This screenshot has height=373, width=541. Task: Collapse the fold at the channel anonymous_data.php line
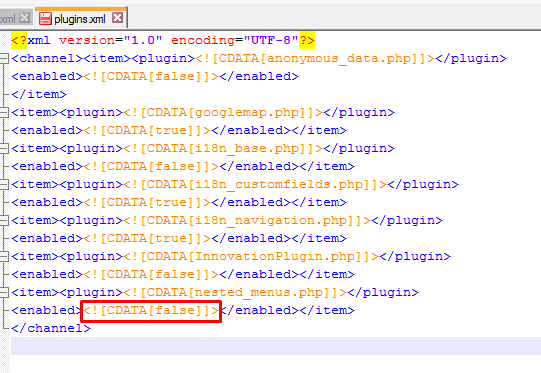pos(3,58)
